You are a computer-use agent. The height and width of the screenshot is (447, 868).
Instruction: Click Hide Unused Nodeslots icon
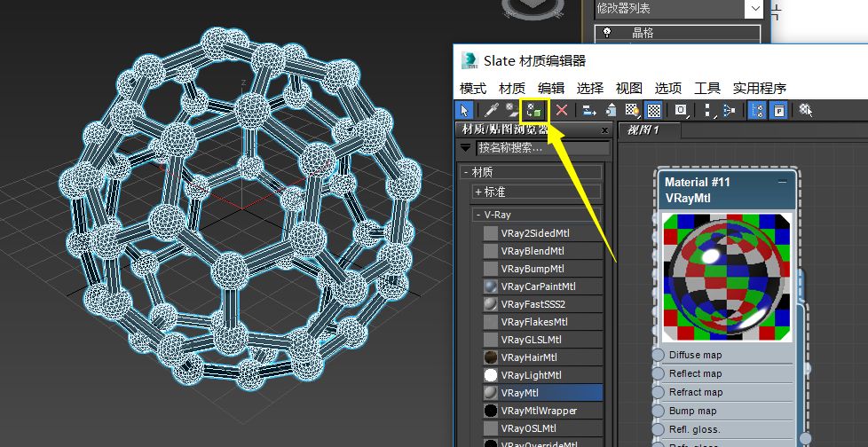click(612, 110)
